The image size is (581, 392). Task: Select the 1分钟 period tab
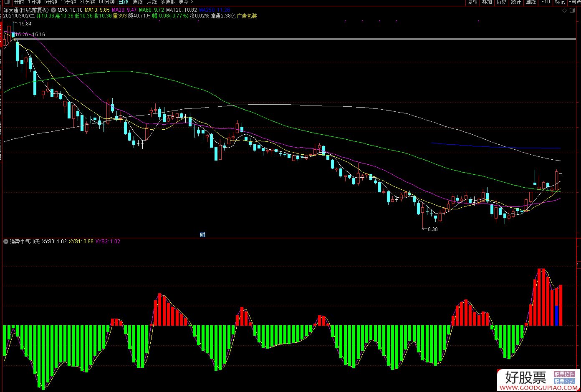tap(35, 2)
